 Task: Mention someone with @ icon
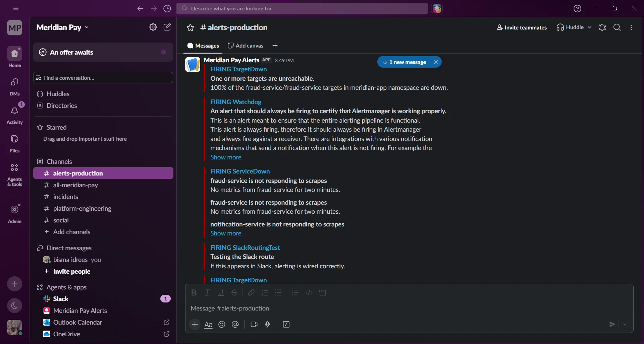tap(235, 324)
